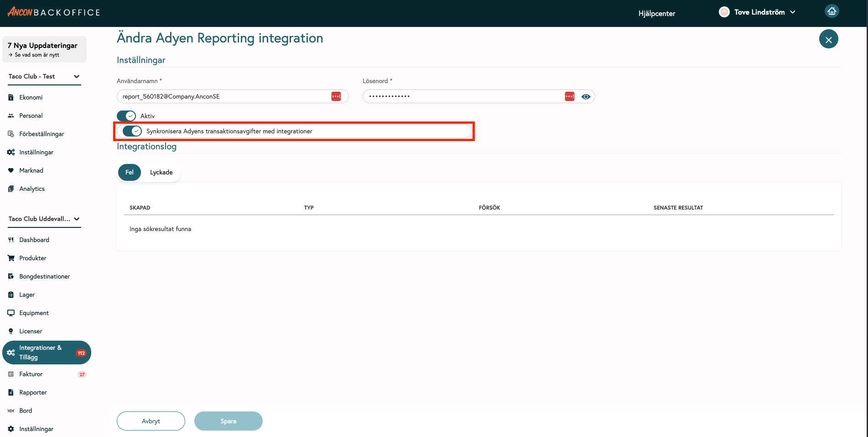
Task: Open Equipment in the sidebar
Action: 34,313
